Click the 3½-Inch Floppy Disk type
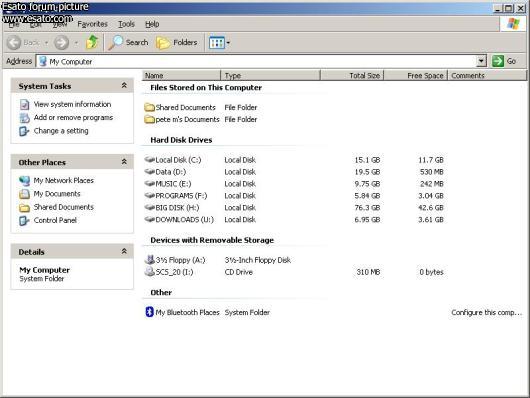Image resolution: width=530 pixels, height=398 pixels. pyautogui.click(x=258, y=260)
